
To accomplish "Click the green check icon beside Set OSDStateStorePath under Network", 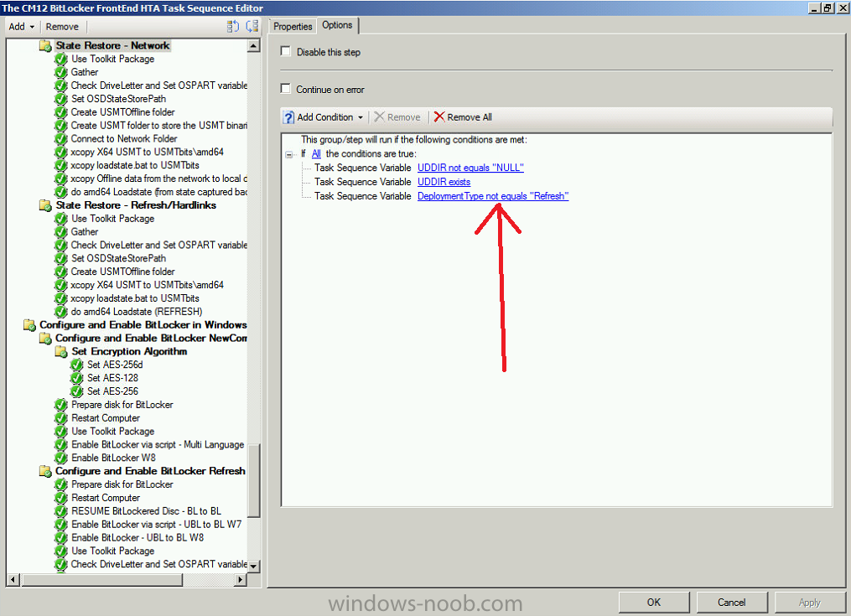I will click(61, 99).
